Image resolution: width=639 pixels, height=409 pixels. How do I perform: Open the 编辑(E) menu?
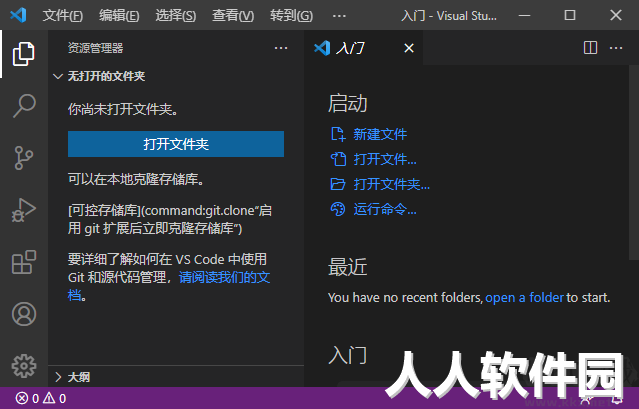(119, 15)
